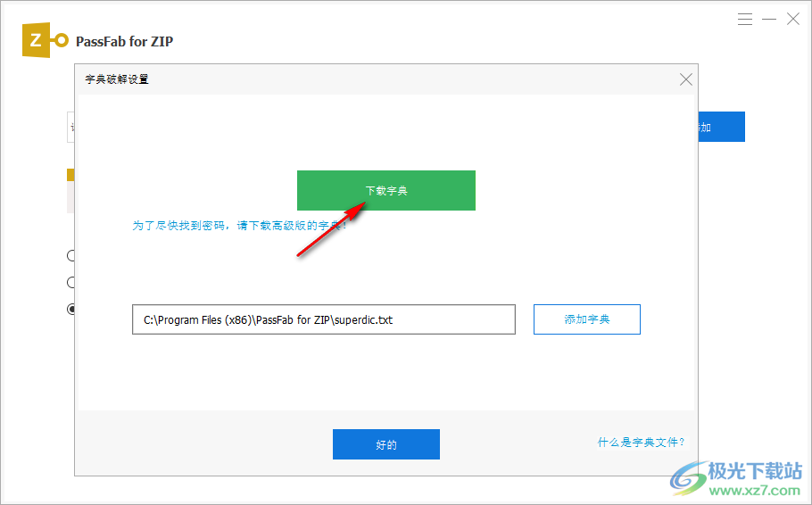Click the green 下载字典 download button
The height and width of the screenshot is (505, 812).
click(385, 190)
